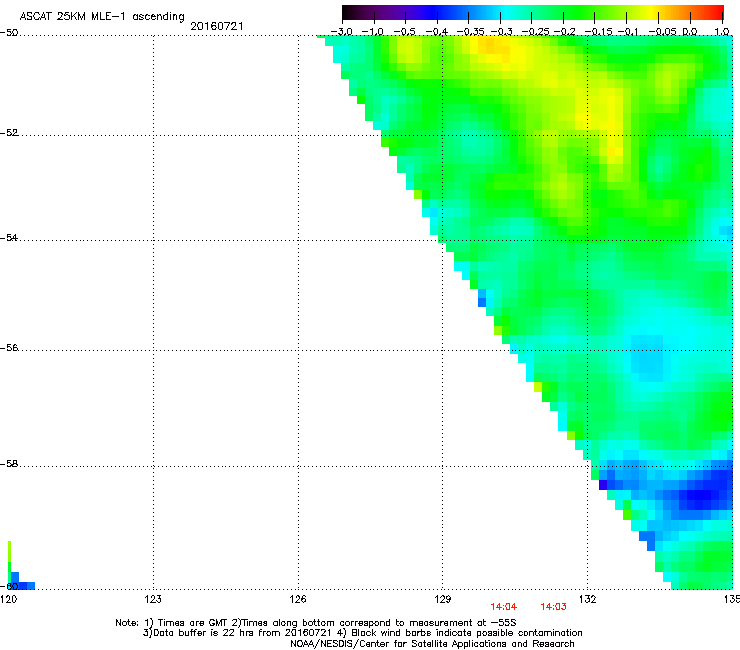Click the note line "3)Data buffer is 22 hrs"

pos(362,633)
